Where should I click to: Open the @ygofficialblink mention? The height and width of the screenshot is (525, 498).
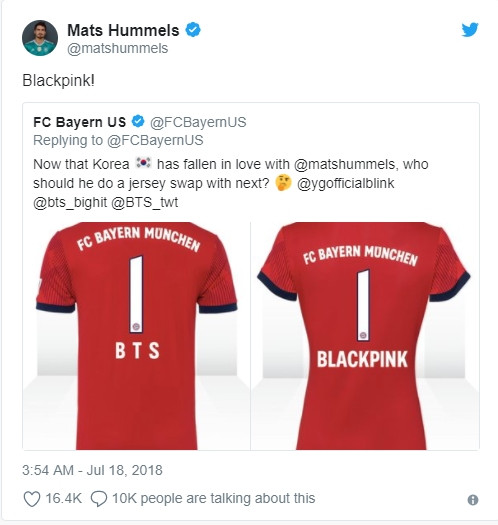[345, 183]
